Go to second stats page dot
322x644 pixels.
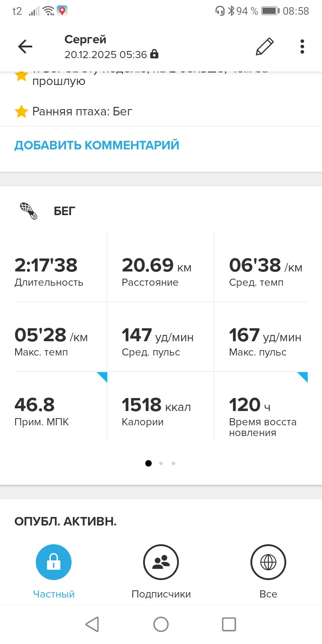[161, 463]
